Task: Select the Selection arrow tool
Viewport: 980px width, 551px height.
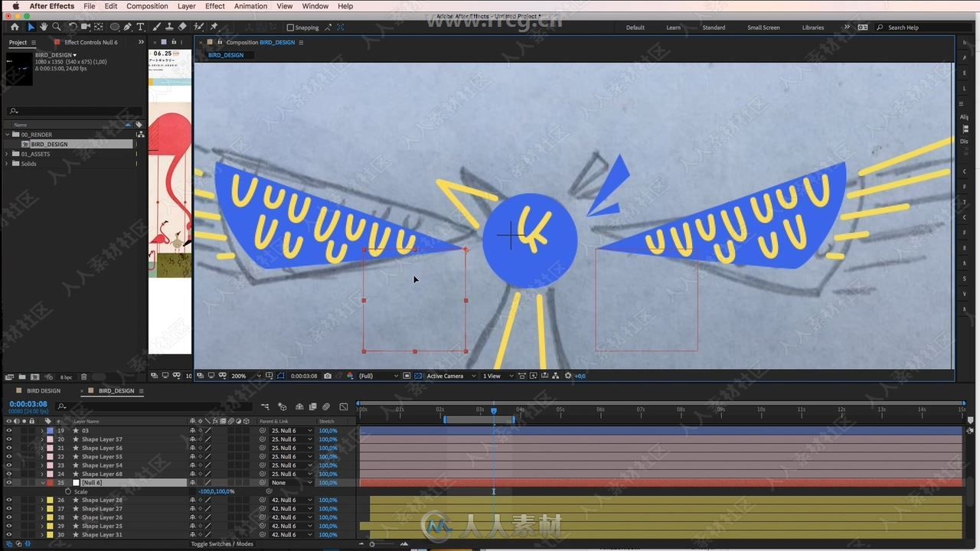Action: click(31, 27)
